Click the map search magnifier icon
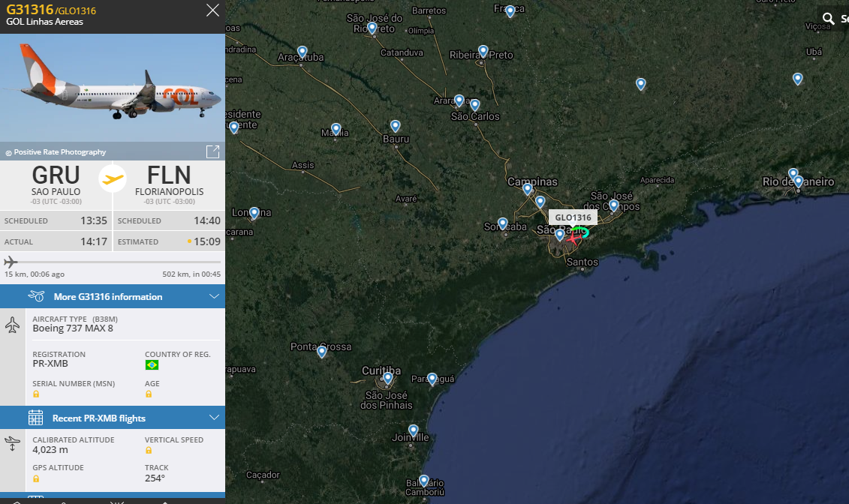This screenshot has width=849, height=504. point(828,19)
